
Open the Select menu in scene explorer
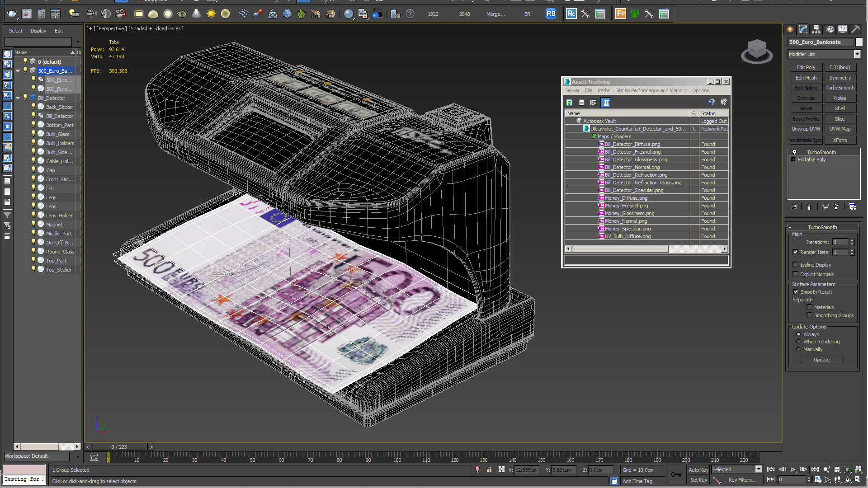click(x=15, y=31)
